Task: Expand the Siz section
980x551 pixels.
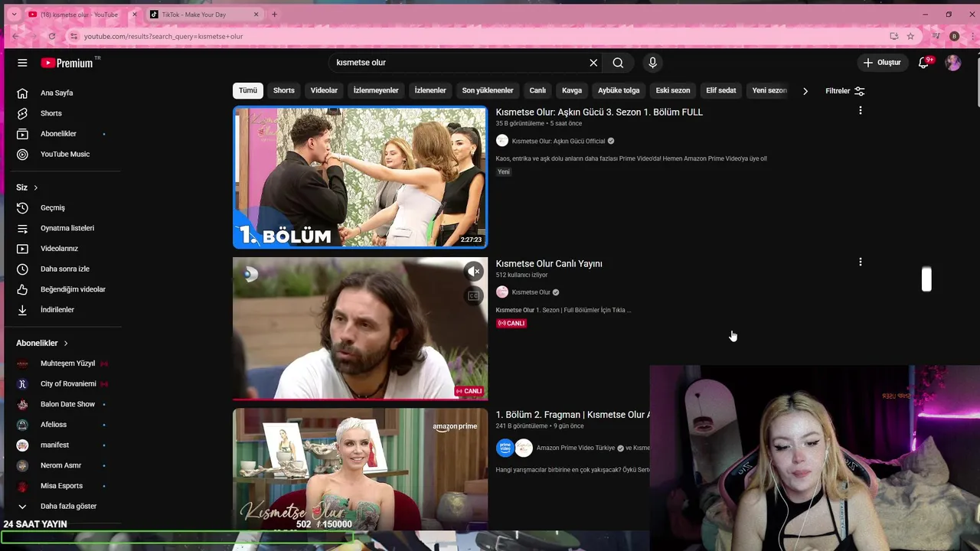Action: pos(27,187)
